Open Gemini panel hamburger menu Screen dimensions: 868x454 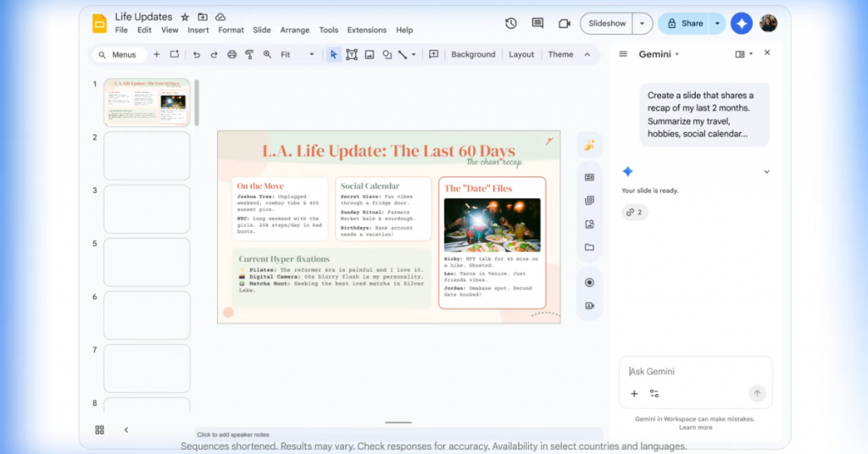[623, 54]
